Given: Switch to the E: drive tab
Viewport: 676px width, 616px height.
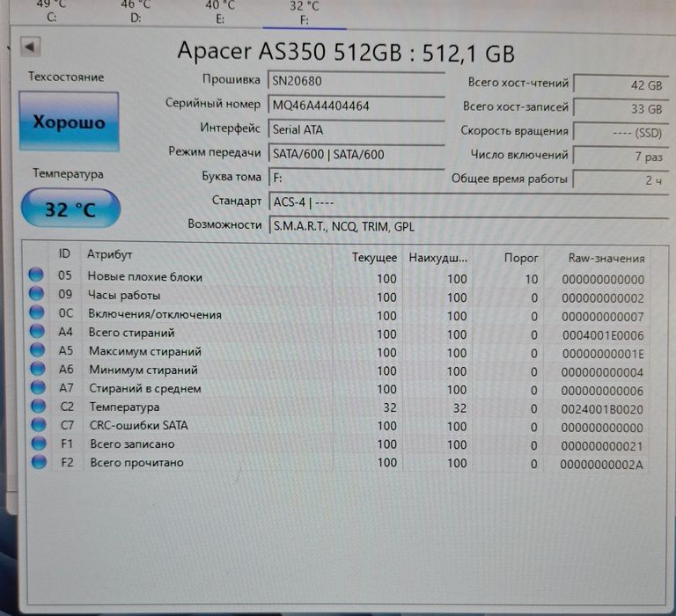Looking at the screenshot, I should tap(220, 13).
